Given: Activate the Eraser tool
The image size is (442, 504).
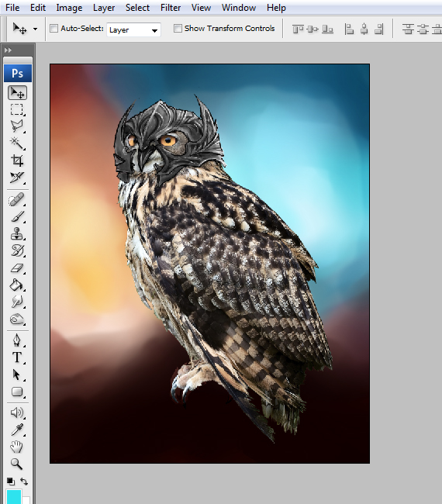Looking at the screenshot, I should (17, 268).
